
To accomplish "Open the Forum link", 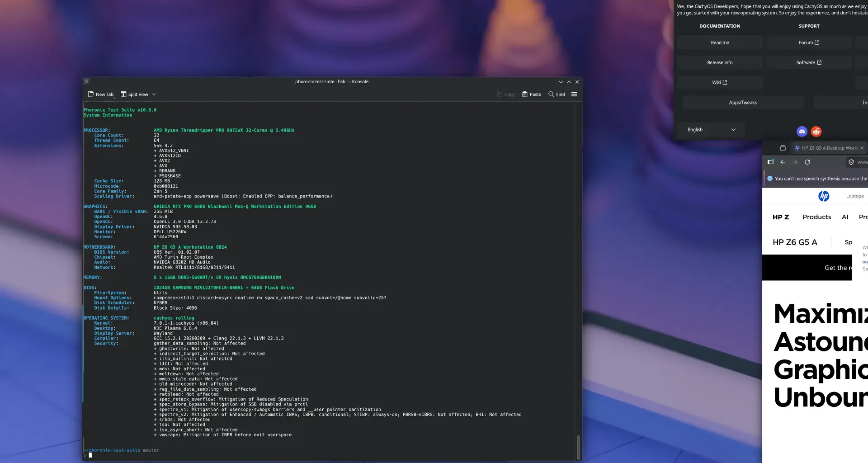I will pyautogui.click(x=809, y=42).
